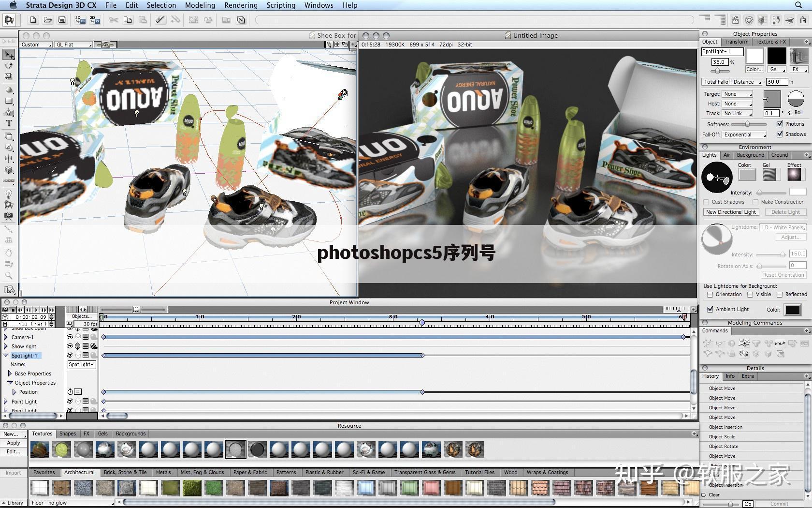Click the anvil icon in top toolbar
This screenshot has height=508, width=812.
(790, 20)
